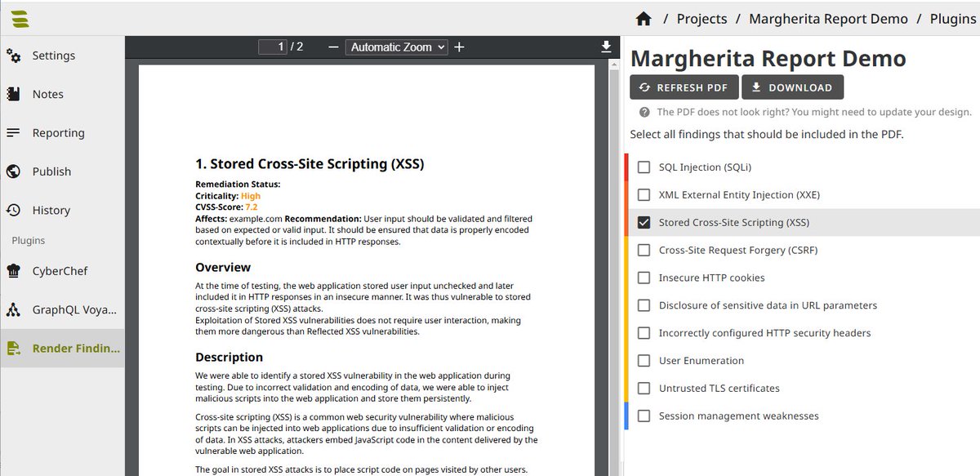The width and height of the screenshot is (980, 476).
Task: Click the PDF page number field
Action: pyautogui.click(x=273, y=47)
